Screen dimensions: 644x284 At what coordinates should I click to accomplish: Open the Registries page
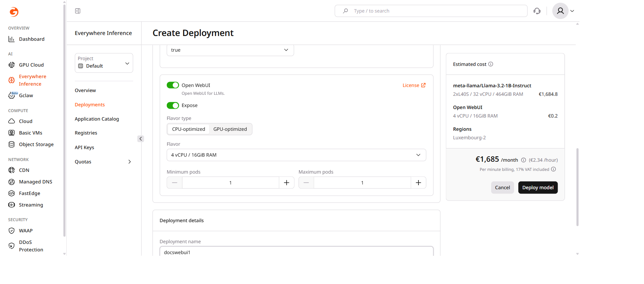(86, 133)
